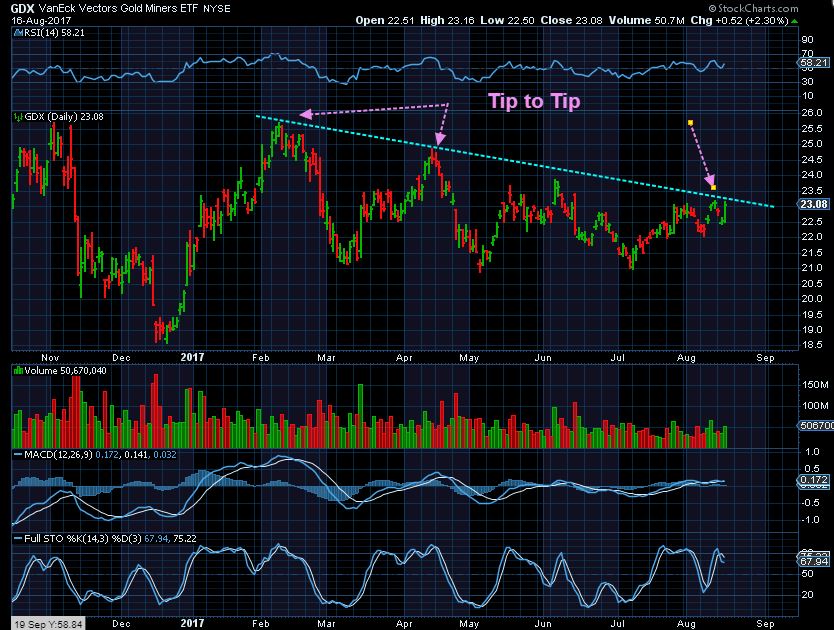Click the Volume 50.7M header reading

(646, 20)
